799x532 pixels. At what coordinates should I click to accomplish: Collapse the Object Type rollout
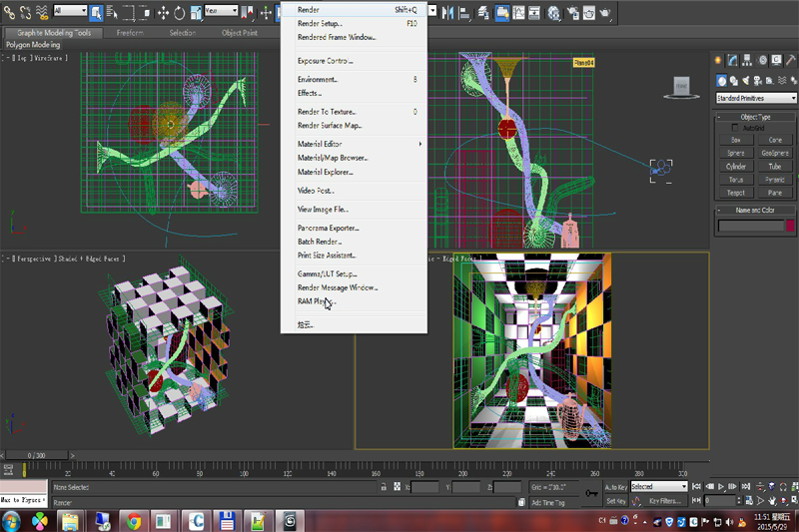[x=755, y=116]
